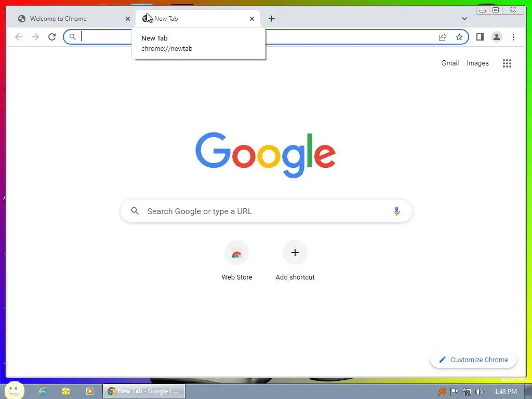Open the Images link
This screenshot has width=532, height=399.
[x=477, y=63]
